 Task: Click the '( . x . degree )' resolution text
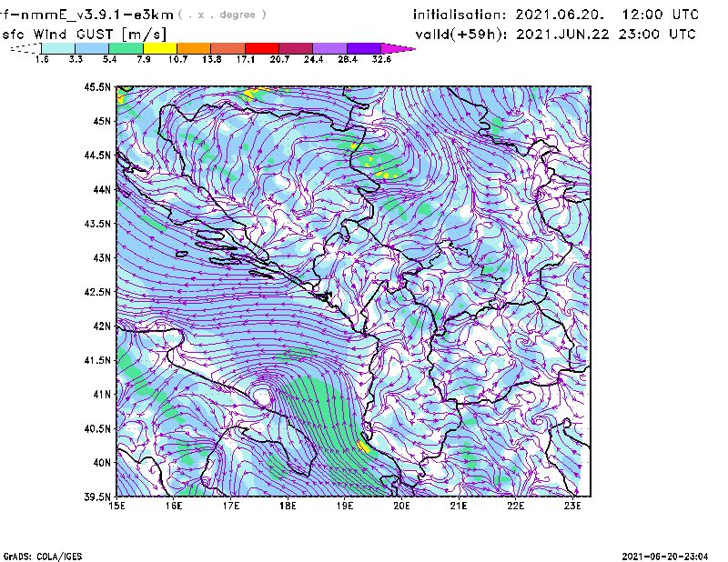pyautogui.click(x=222, y=15)
